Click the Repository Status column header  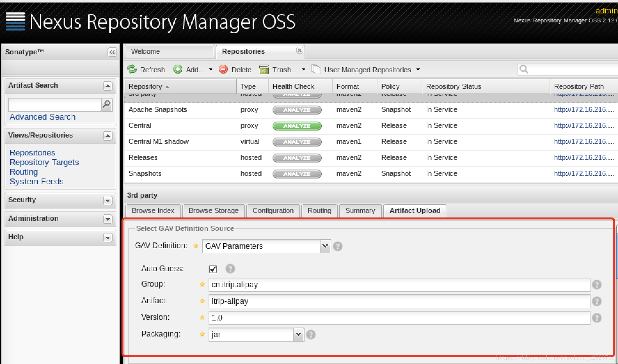486,86
